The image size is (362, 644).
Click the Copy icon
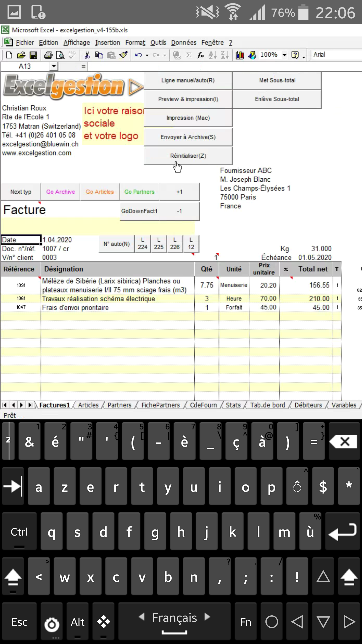[x=99, y=55]
